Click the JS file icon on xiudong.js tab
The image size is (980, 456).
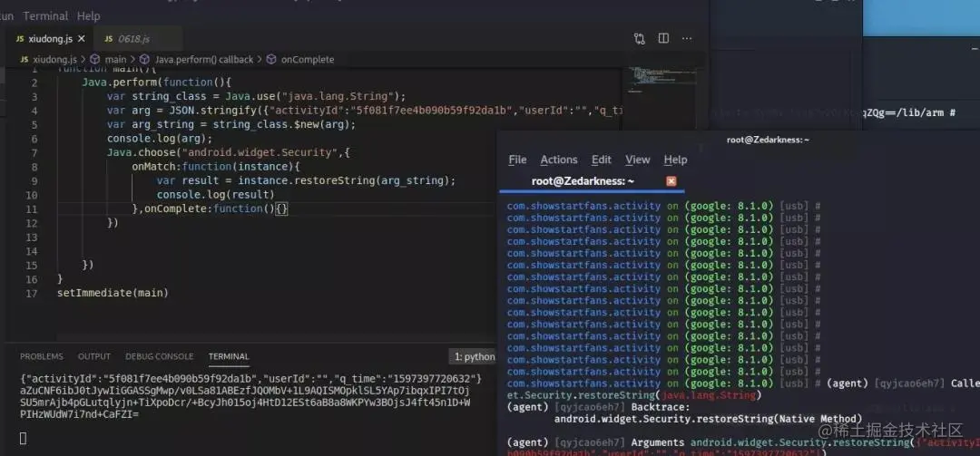[x=19, y=39]
